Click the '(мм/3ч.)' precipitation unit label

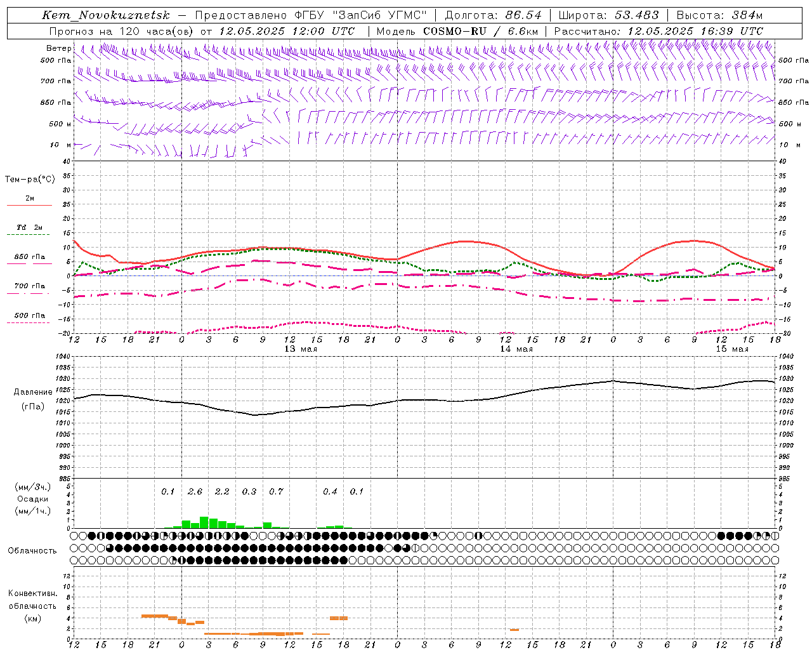coord(32,487)
